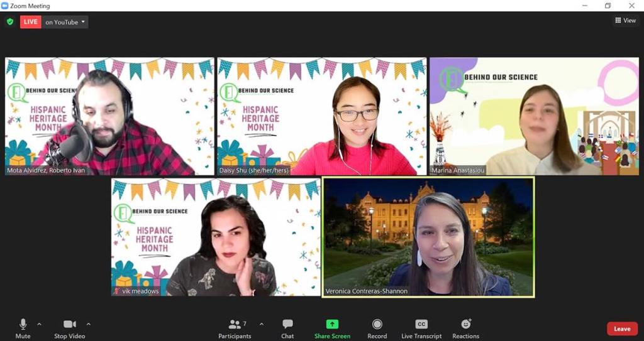Viewport: 644px width, 341px height.
Task: Expand audio options arrow next to Mute
Action: click(39, 324)
